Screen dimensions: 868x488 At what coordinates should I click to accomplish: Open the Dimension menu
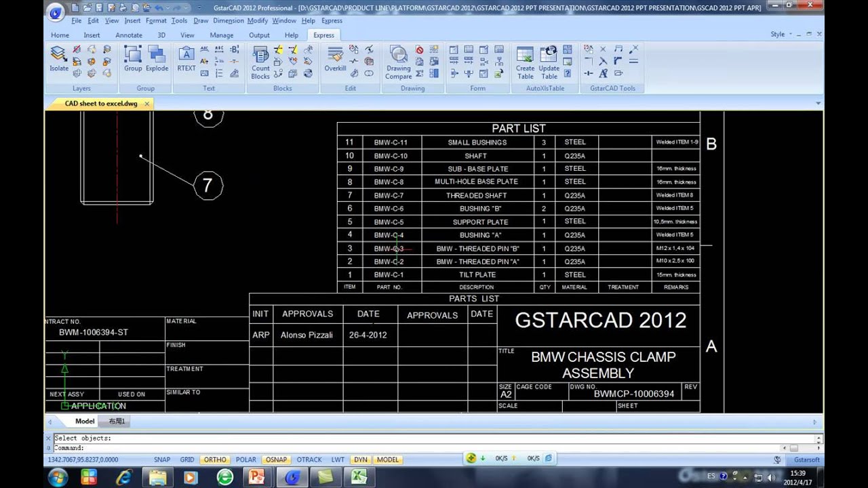pos(229,20)
